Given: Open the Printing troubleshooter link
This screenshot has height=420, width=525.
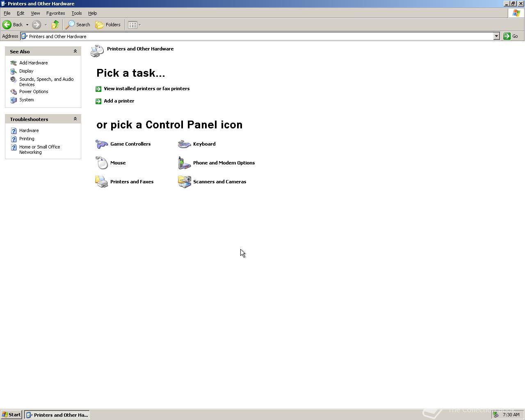Looking at the screenshot, I should [x=27, y=139].
